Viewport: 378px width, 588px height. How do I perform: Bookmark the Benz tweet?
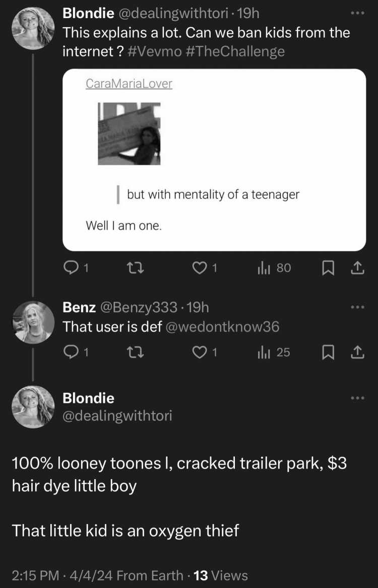point(328,352)
